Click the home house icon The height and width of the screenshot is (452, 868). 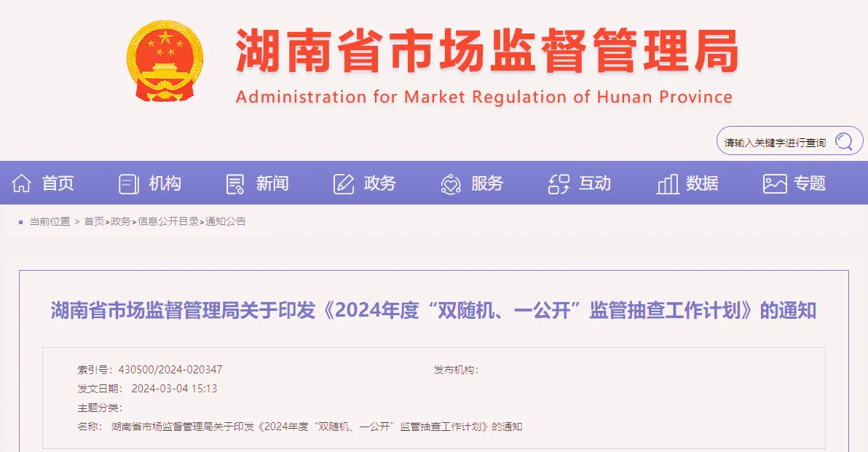22,183
